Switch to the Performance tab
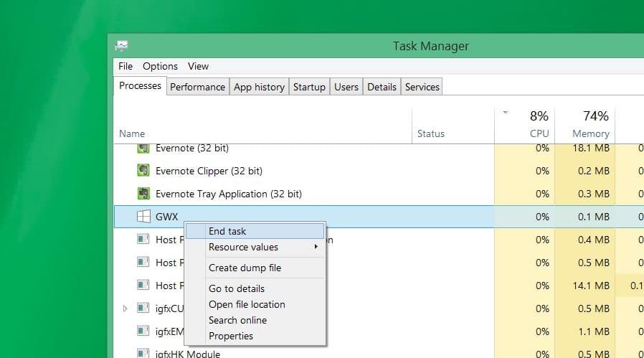644x358 pixels. tap(197, 87)
